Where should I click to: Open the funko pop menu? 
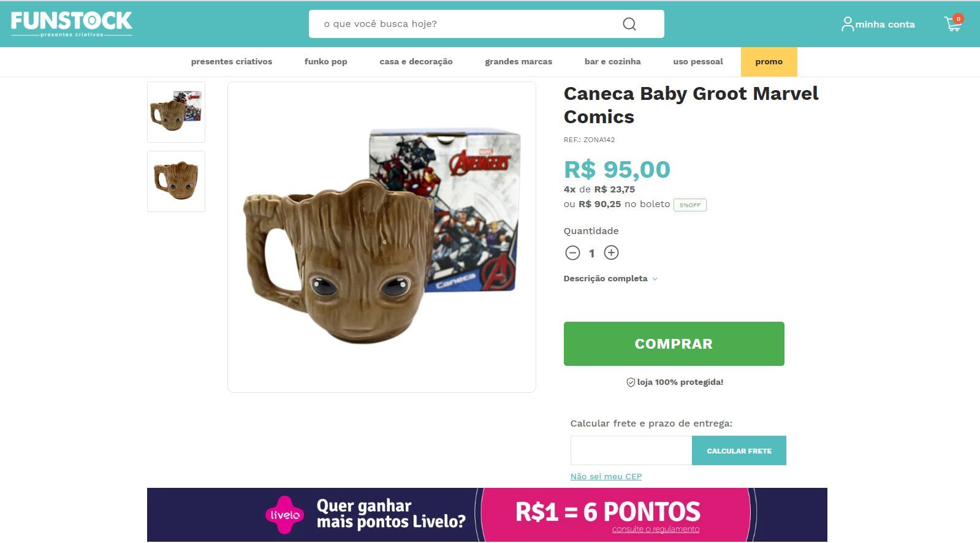coord(326,61)
